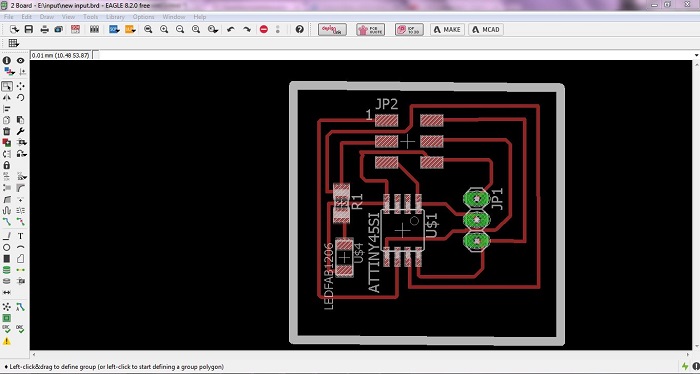The height and width of the screenshot is (374, 700).
Task: Open the CAM processor icon
Action: coord(58,29)
